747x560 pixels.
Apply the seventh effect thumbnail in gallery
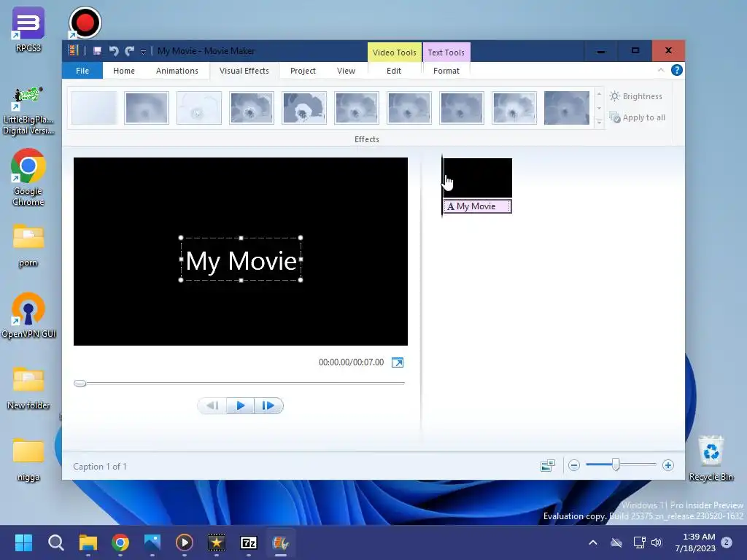[409, 108]
